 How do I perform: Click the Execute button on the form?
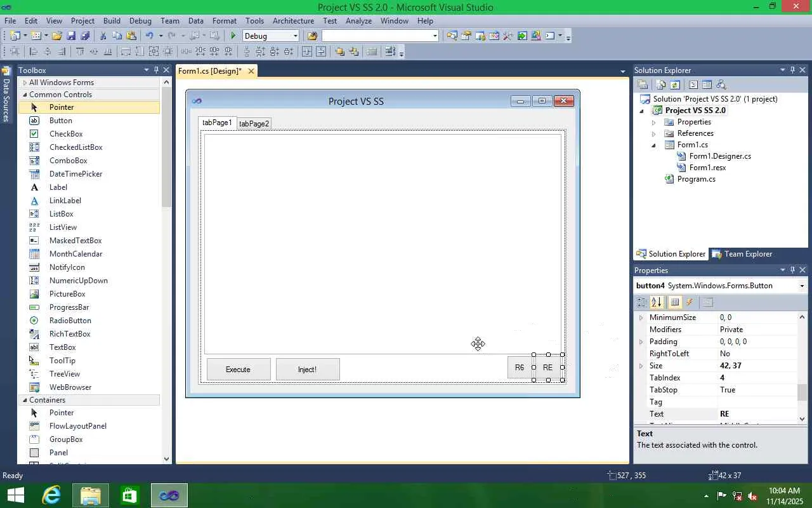click(x=239, y=370)
